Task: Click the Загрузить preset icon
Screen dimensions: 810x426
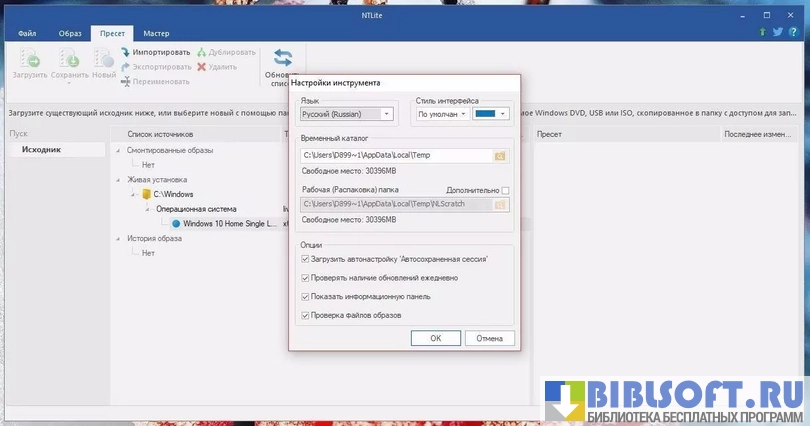Action: (x=29, y=58)
